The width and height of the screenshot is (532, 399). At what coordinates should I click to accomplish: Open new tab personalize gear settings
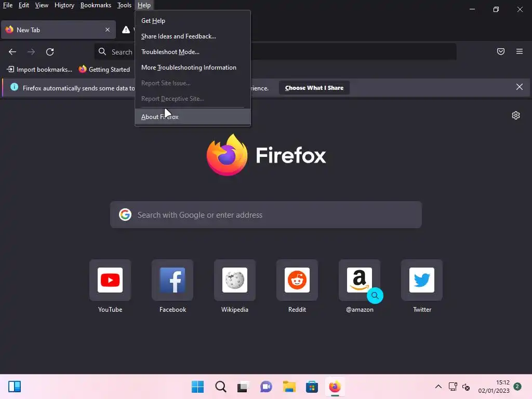pyautogui.click(x=516, y=115)
